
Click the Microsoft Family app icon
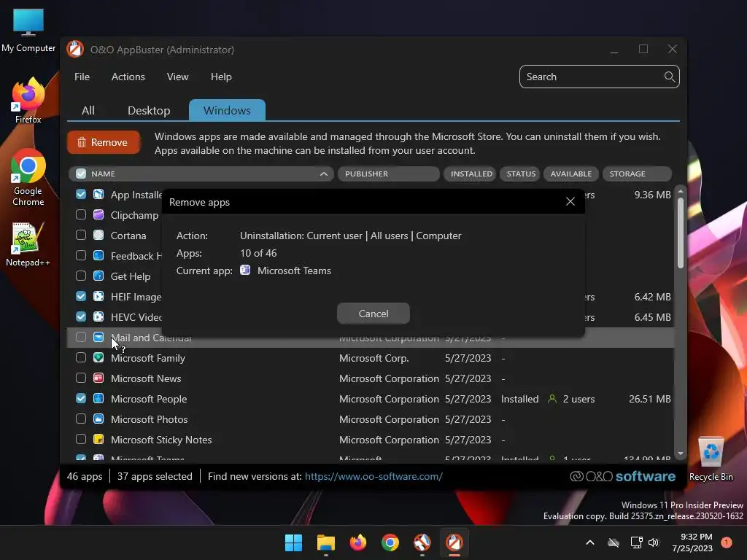coord(98,357)
